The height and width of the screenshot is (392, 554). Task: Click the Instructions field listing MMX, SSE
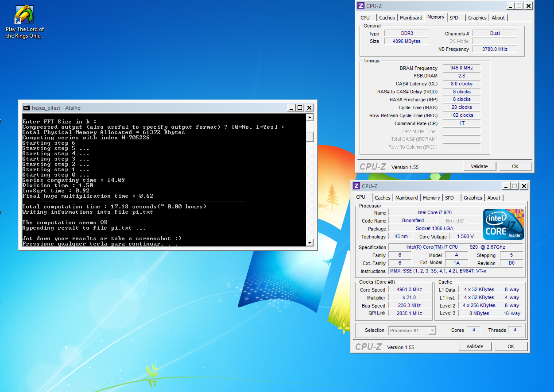click(x=456, y=271)
